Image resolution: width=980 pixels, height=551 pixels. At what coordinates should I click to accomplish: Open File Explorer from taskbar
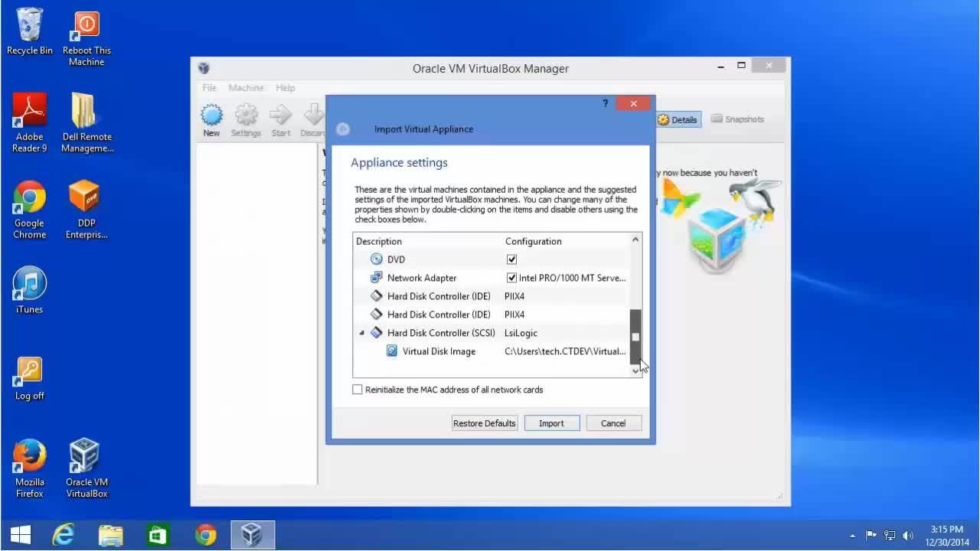(110, 535)
